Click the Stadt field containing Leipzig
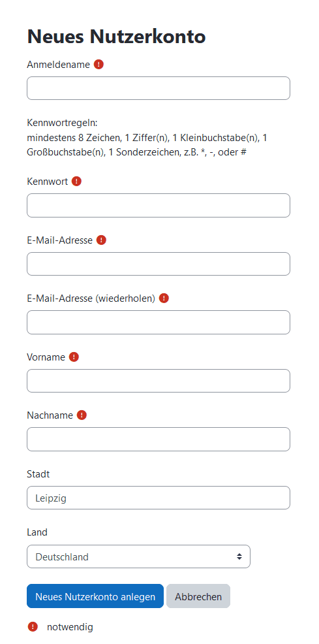Viewport: 319px width, 644px height. 159,498
